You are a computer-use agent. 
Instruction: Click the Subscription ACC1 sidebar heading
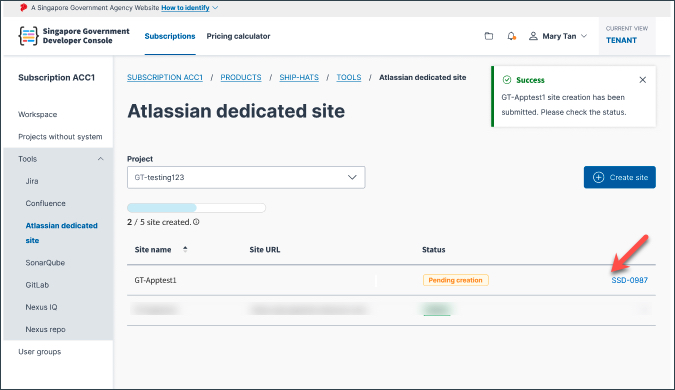pyautogui.click(x=56, y=77)
